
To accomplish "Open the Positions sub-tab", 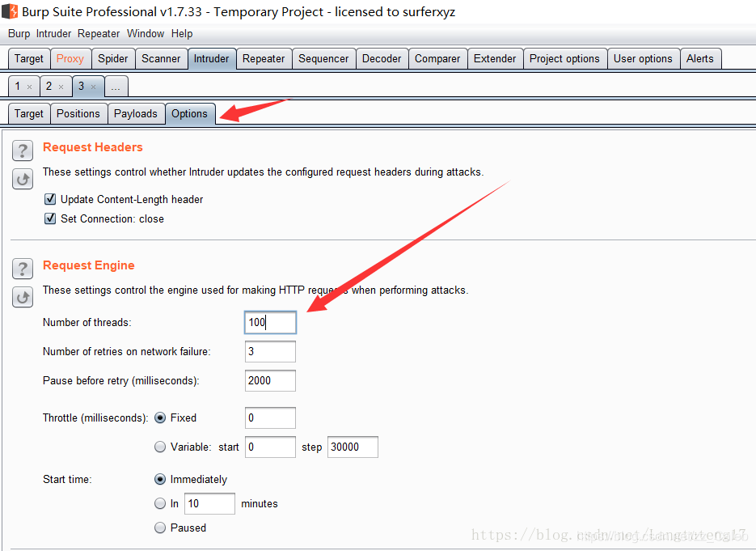I will point(78,114).
